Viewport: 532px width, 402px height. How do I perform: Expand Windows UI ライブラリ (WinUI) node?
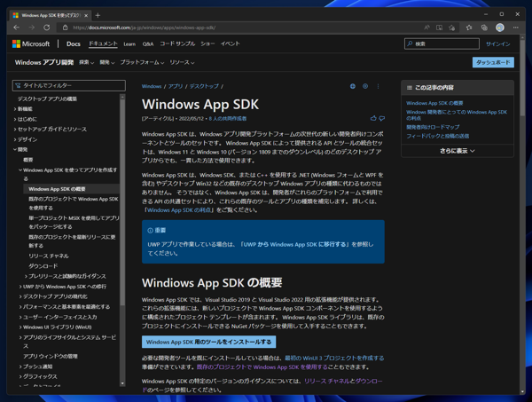pyautogui.click(x=20, y=327)
